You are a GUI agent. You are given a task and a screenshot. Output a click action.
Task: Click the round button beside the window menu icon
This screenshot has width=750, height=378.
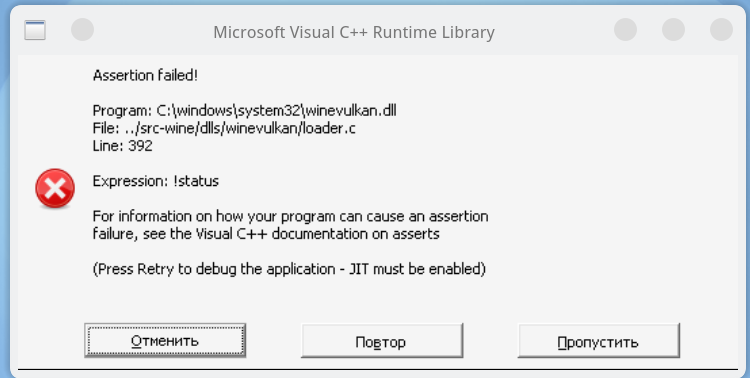point(82,30)
